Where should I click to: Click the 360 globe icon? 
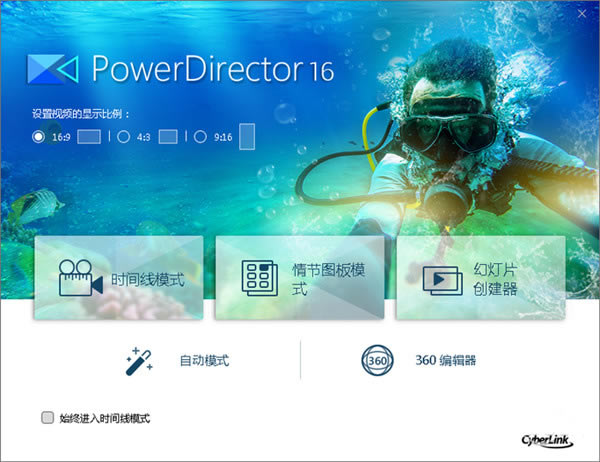click(x=377, y=360)
